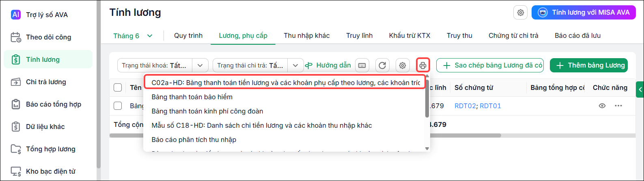Open Trợ lý số AVA sidebar item
644x181 pixels.
48,15
